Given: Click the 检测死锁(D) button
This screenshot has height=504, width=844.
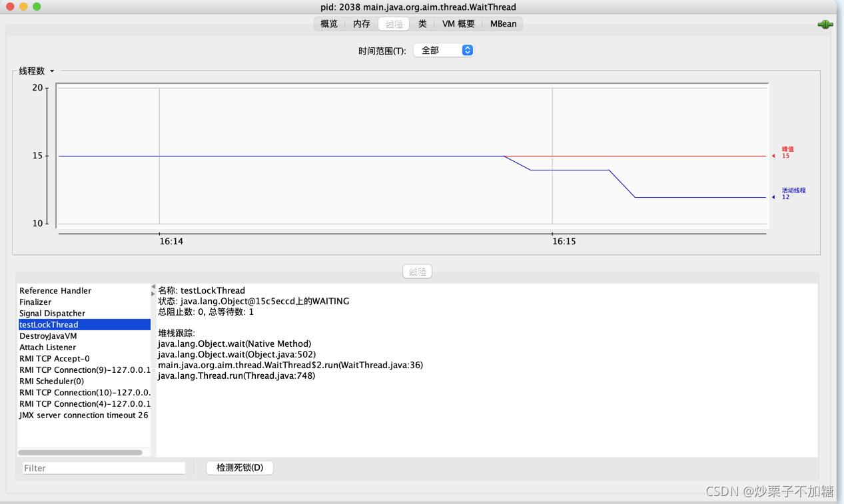Looking at the screenshot, I should [240, 467].
